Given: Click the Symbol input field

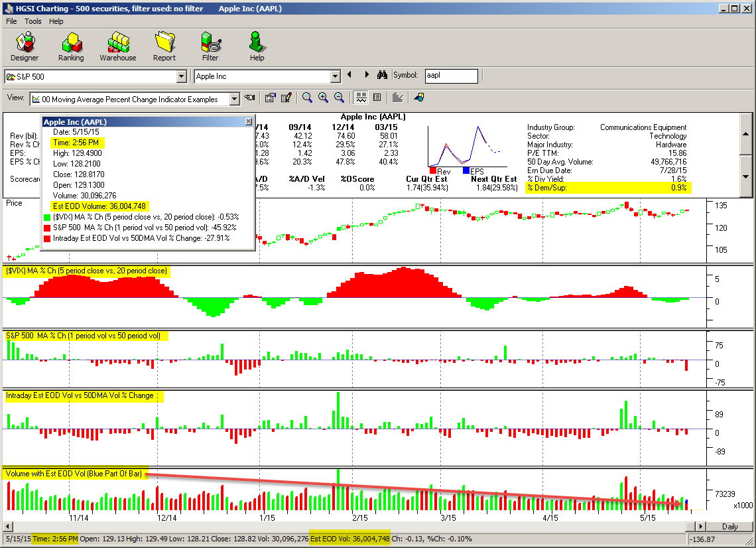Looking at the screenshot, I should pos(452,76).
